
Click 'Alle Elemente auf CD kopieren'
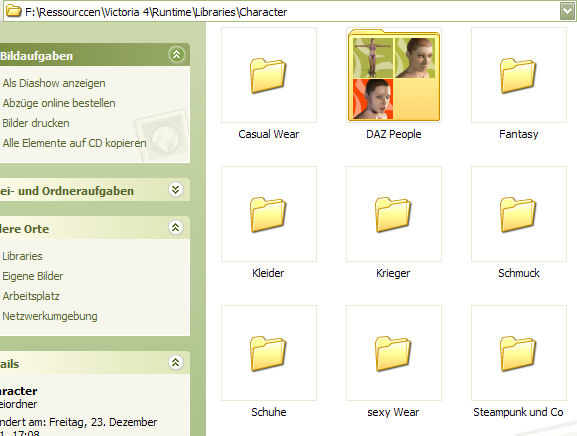click(x=74, y=143)
